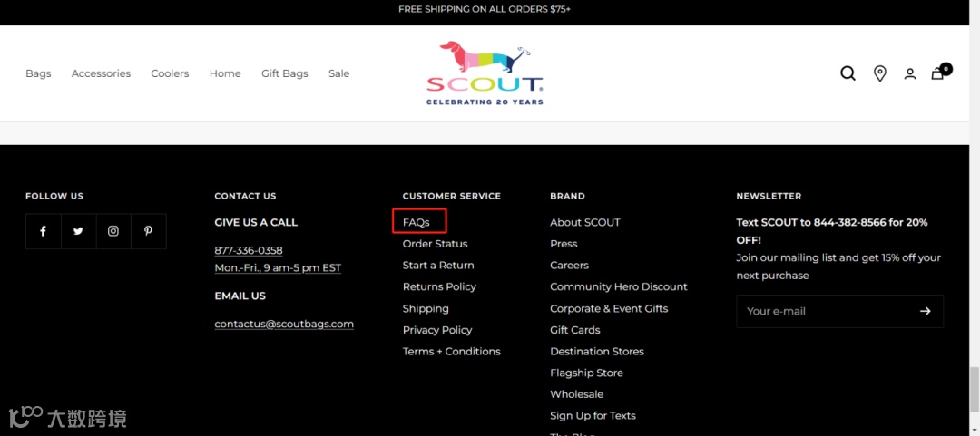
Task: Open Destination Stores link
Action: [597, 352]
